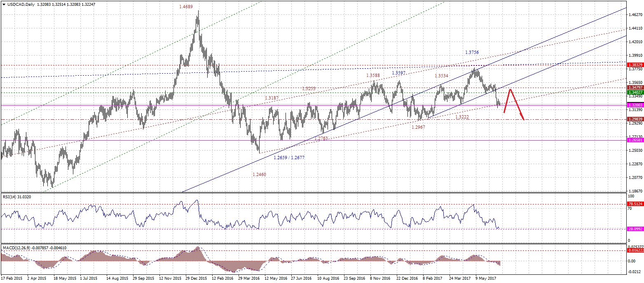
Task: Select the 1.2967 low annotation
Action: tap(418, 128)
